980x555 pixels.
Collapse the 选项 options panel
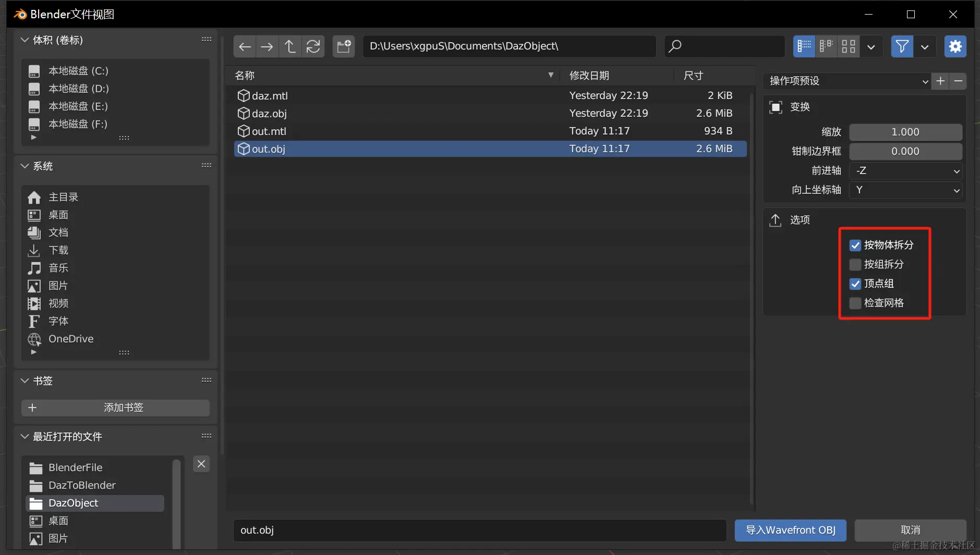(800, 220)
